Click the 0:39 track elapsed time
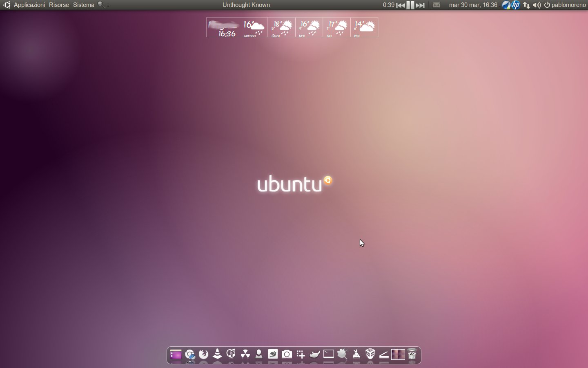Screen dimensions: 588x368 click(x=389, y=5)
